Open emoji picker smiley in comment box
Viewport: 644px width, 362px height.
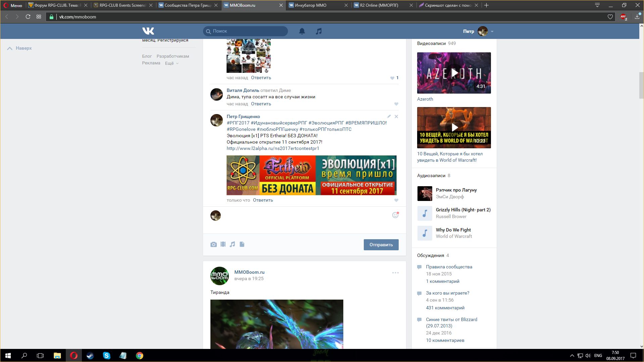pos(395,215)
